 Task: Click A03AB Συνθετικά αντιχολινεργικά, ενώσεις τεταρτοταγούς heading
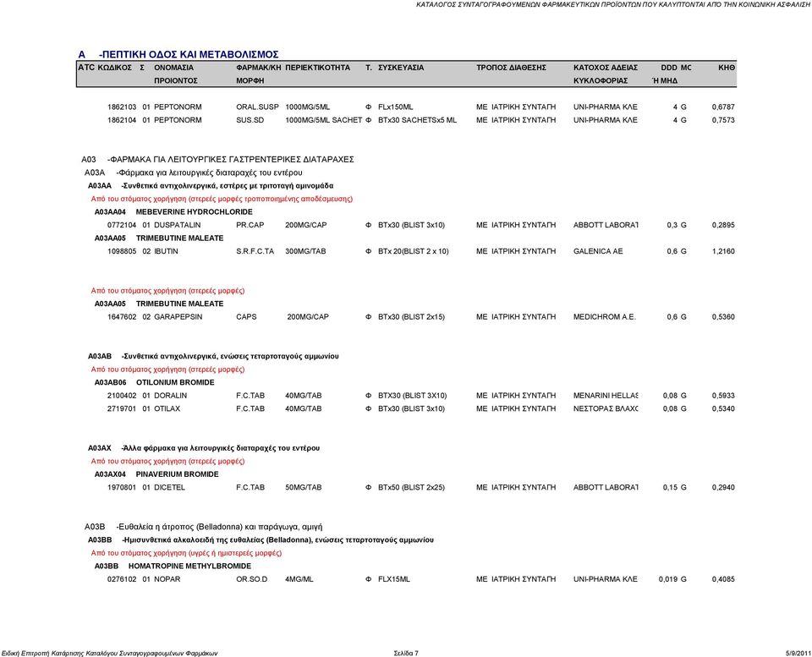point(213,356)
